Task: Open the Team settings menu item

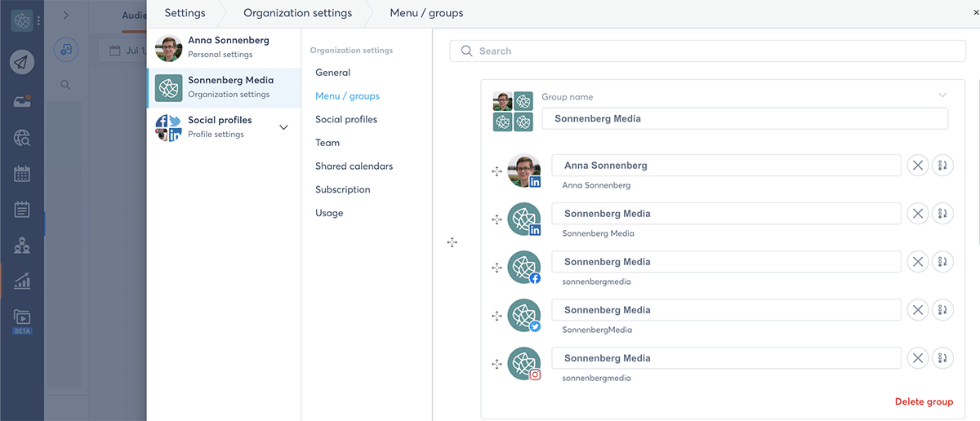Action: 327,143
